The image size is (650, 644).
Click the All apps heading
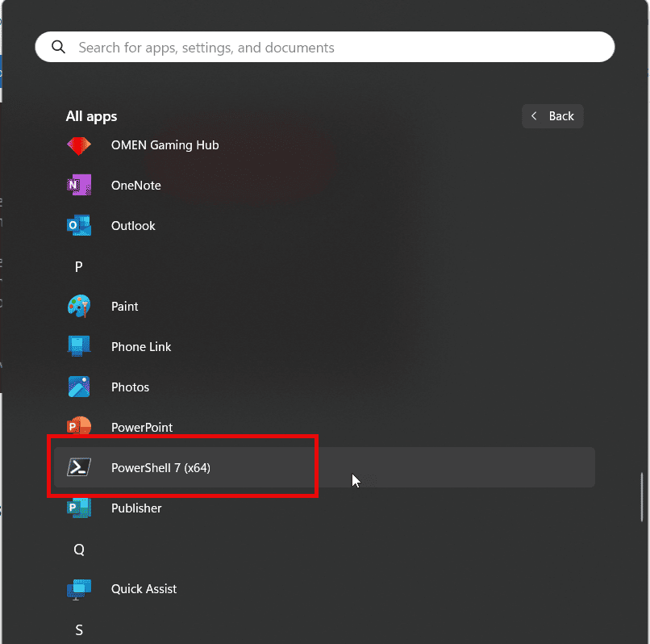pos(92,116)
